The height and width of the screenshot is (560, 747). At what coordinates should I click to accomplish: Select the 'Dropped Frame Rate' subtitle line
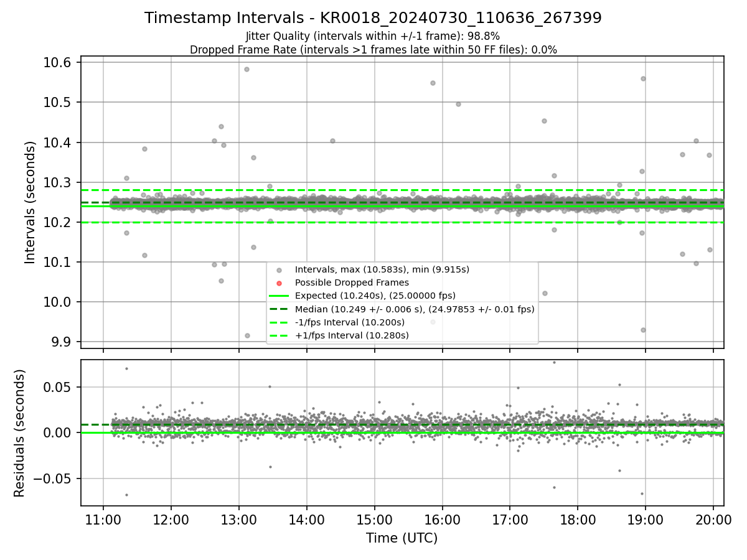(373, 50)
